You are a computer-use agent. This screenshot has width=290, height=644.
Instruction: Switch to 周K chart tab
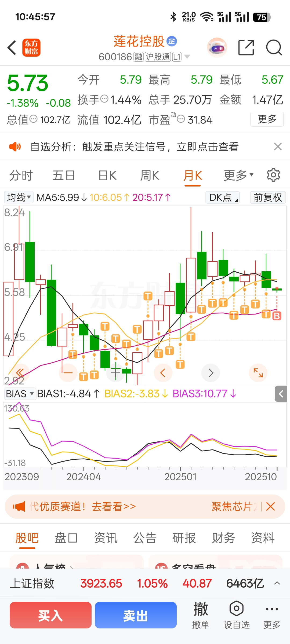coord(150,175)
